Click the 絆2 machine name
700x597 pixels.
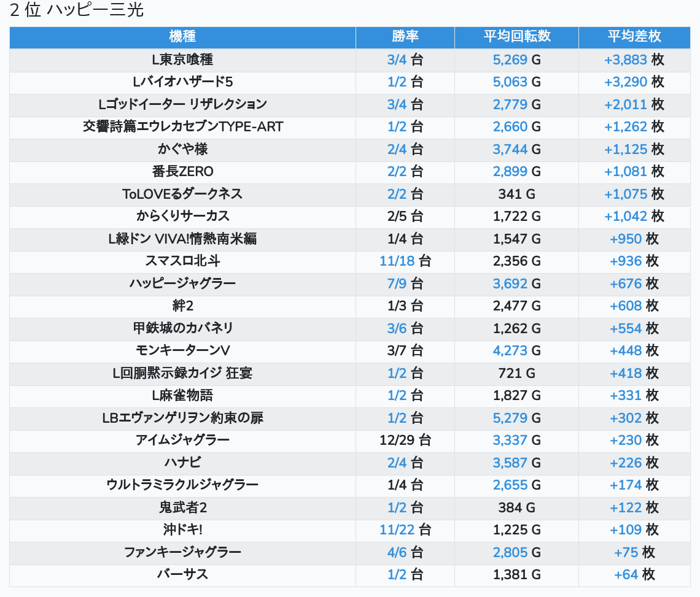[x=182, y=306]
